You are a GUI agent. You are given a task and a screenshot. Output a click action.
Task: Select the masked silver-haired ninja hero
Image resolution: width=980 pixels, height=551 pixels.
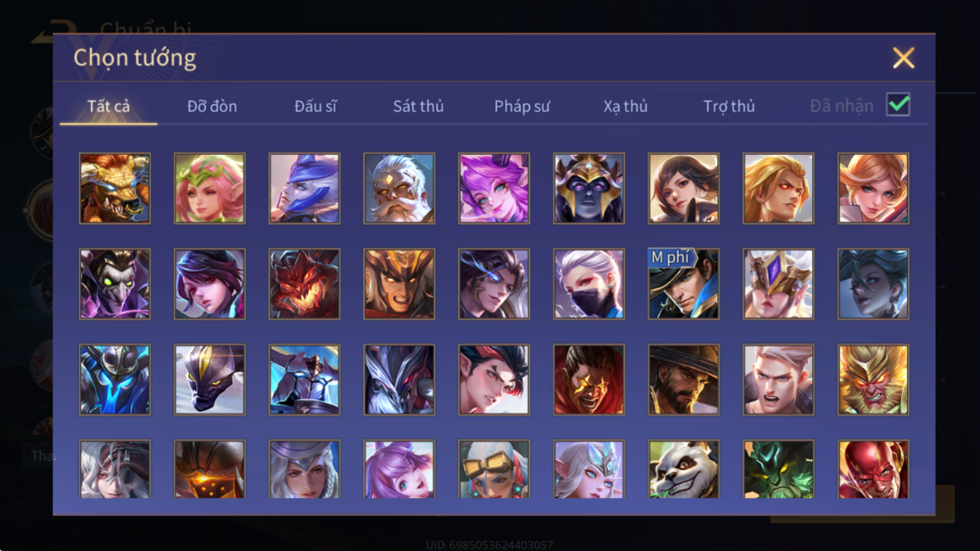point(589,283)
